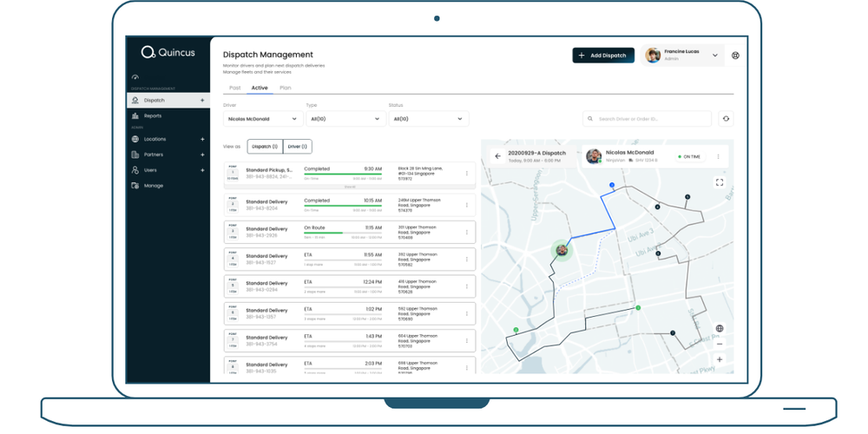Select order 381-943-1527 delivery text
The width and height of the screenshot is (868, 434).
pos(262,262)
